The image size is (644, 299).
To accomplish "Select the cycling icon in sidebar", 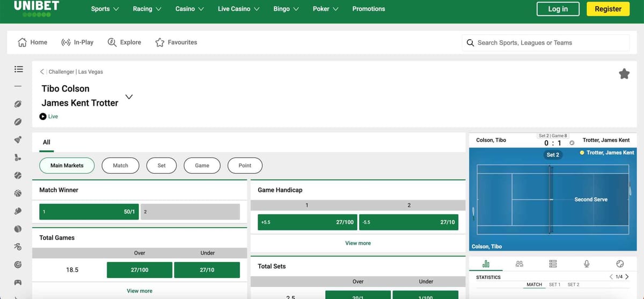I will coord(18,246).
